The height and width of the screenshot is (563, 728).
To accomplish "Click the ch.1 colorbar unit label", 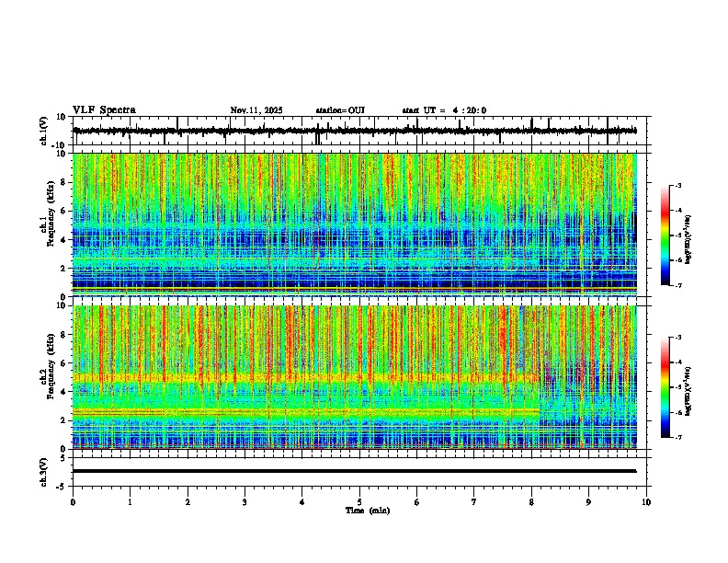I will click(688, 239).
